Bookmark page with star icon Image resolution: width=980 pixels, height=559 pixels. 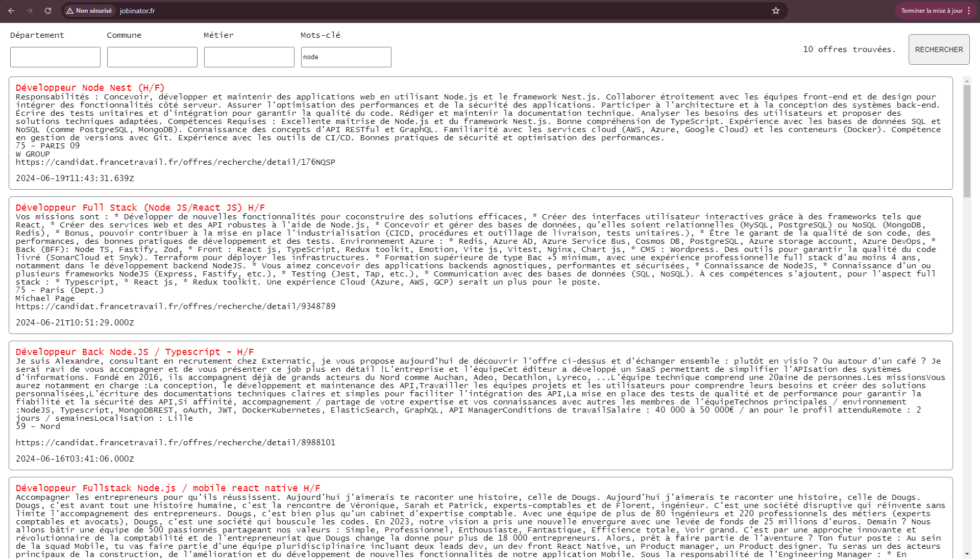click(776, 11)
